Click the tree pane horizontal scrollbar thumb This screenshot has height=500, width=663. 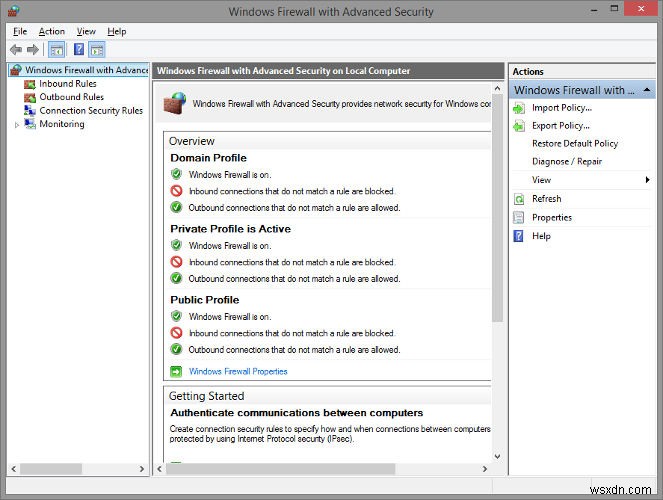51,469
